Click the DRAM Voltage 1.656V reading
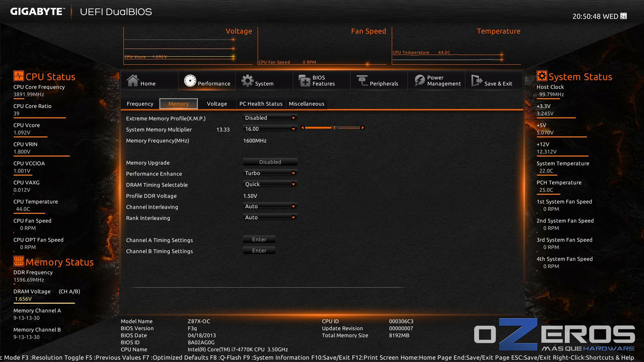Image resolution: width=644 pixels, height=362 pixels. pyautogui.click(x=23, y=299)
